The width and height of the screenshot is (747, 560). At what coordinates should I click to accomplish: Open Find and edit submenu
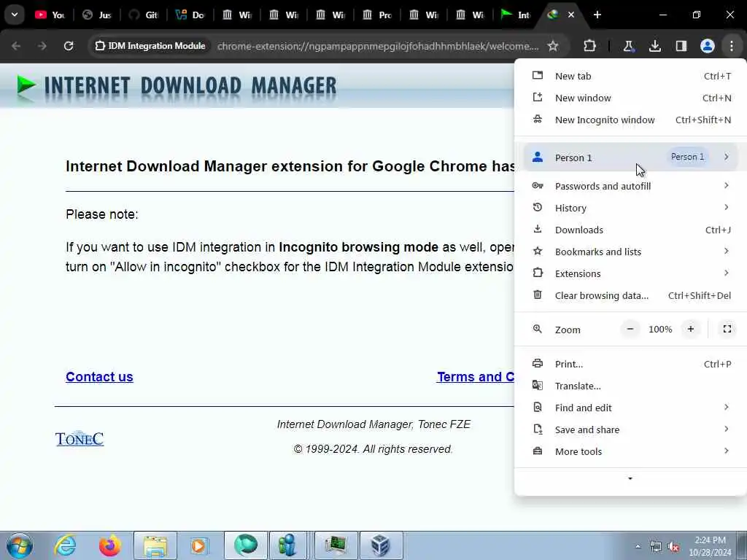(x=631, y=408)
